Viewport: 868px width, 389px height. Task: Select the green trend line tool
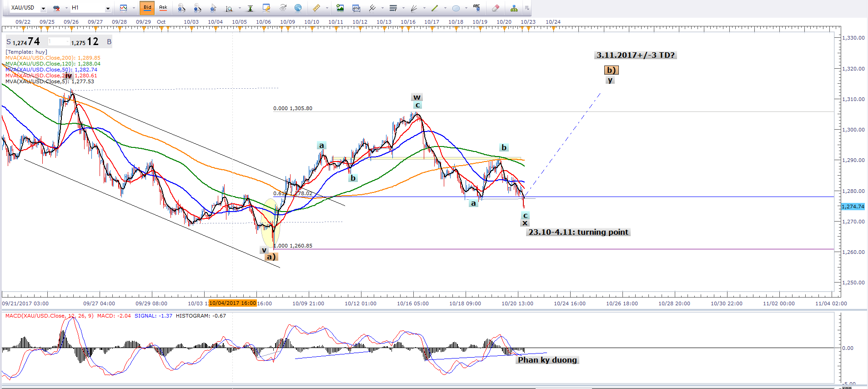coord(435,8)
